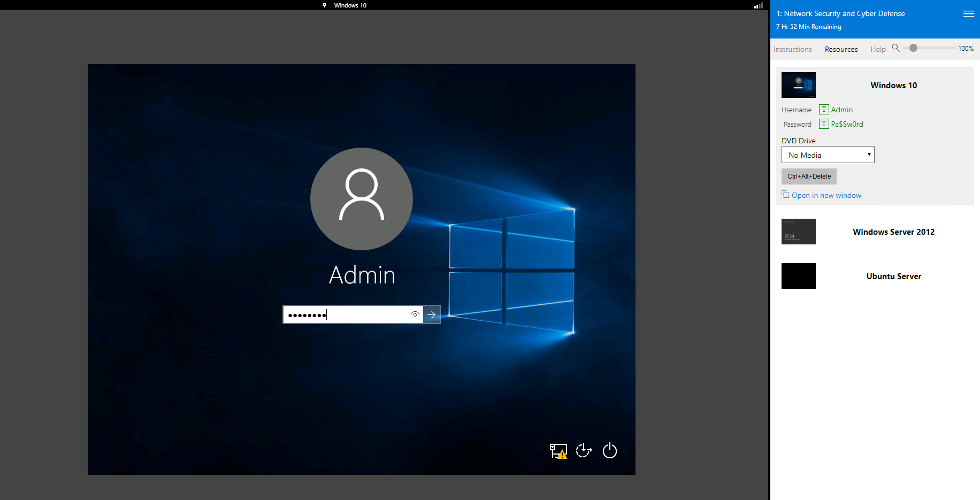Viewport: 980px width, 500px height.
Task: Open network status icon on login screen
Action: [x=558, y=451]
